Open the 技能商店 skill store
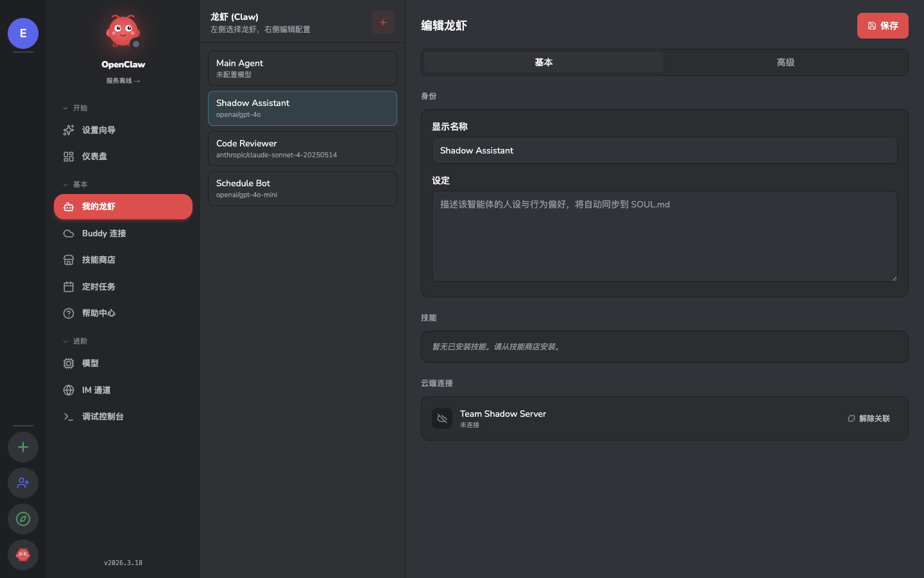 (98, 259)
